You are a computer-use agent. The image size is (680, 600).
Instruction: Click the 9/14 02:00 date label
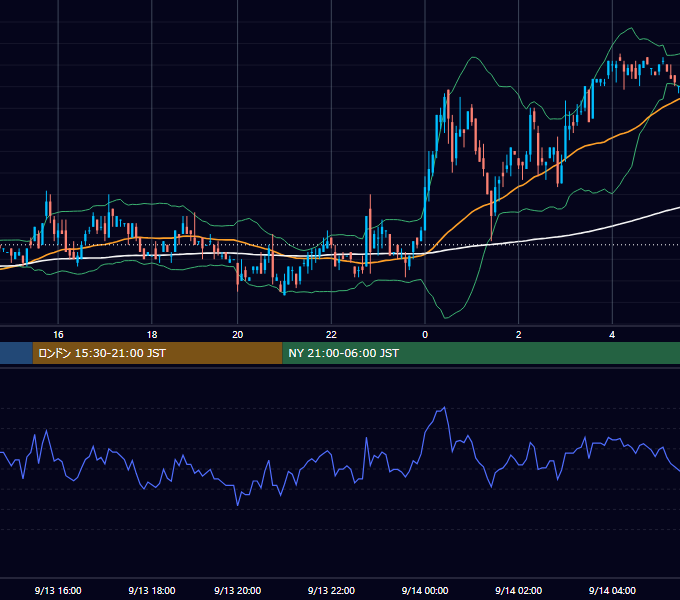pos(519,590)
